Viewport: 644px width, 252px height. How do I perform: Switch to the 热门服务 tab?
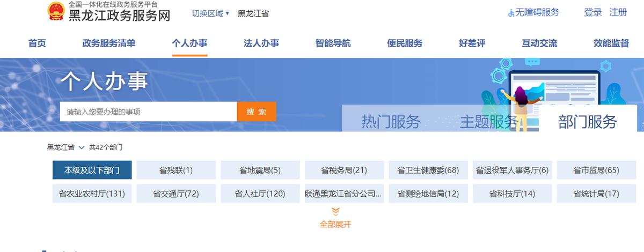(x=391, y=122)
